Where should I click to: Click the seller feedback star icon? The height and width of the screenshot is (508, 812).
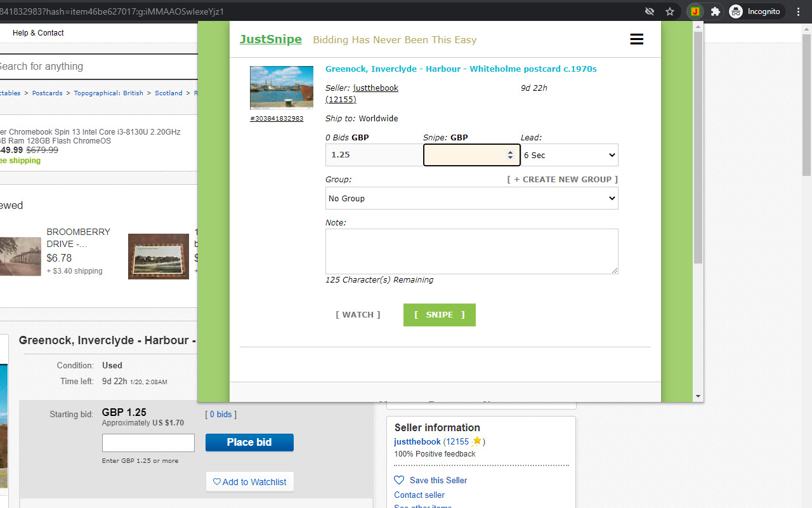coord(476,441)
